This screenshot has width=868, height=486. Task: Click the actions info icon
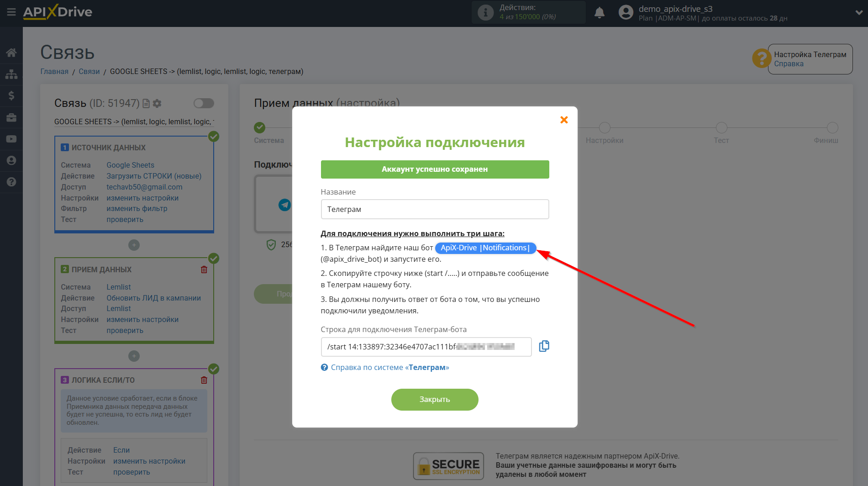coord(485,12)
